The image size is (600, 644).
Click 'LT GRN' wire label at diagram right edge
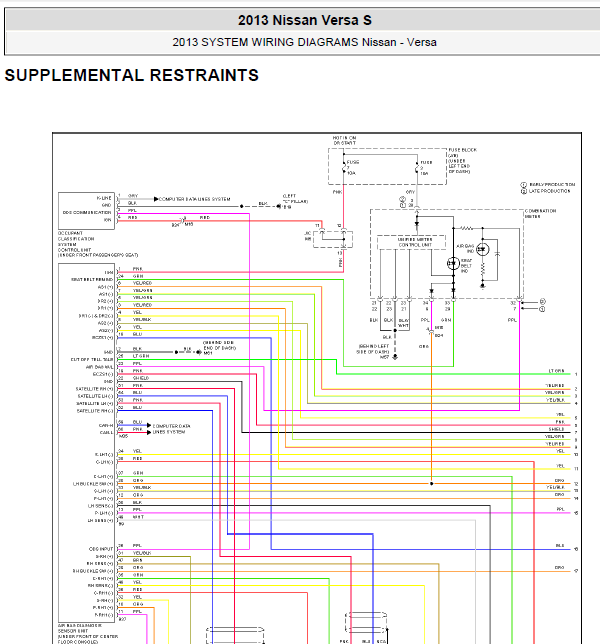(556, 371)
